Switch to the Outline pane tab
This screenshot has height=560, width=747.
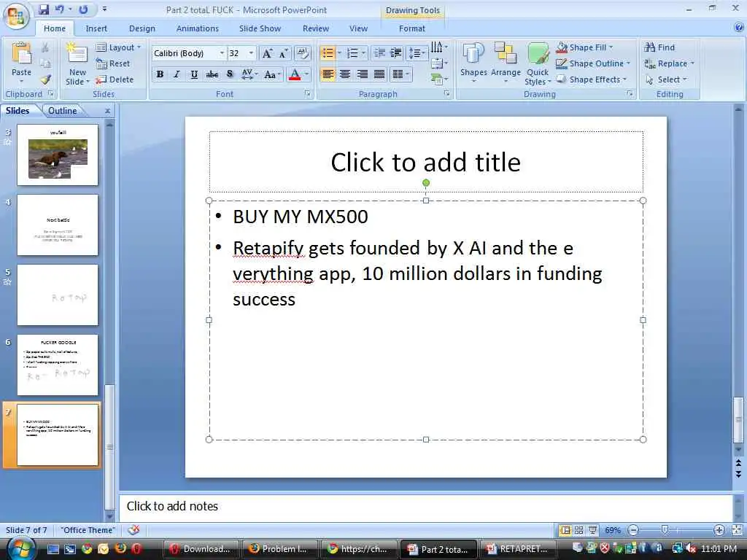pos(63,111)
